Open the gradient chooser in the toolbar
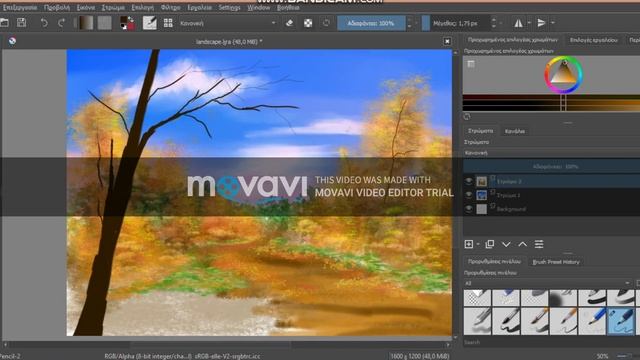Viewport: 640px width, 360px height. (x=86, y=23)
